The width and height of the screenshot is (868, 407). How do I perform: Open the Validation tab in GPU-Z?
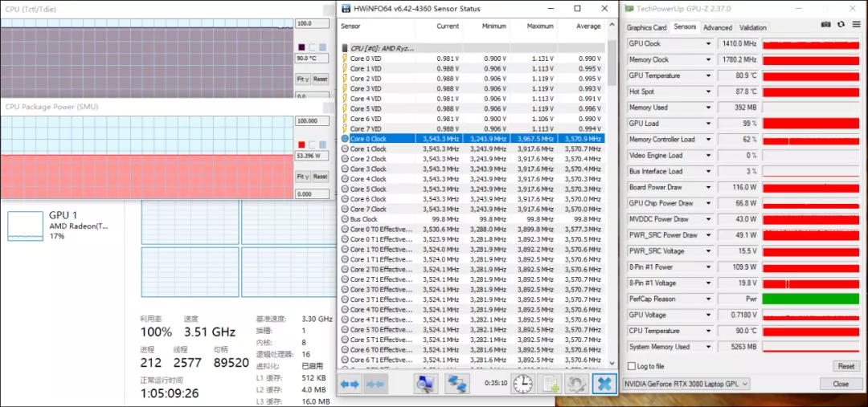click(753, 27)
